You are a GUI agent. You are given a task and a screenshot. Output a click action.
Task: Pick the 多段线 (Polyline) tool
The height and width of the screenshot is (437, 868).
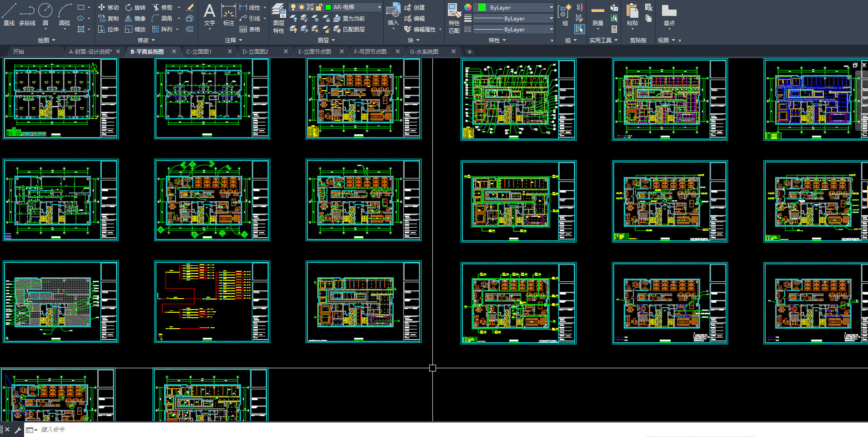click(x=27, y=14)
